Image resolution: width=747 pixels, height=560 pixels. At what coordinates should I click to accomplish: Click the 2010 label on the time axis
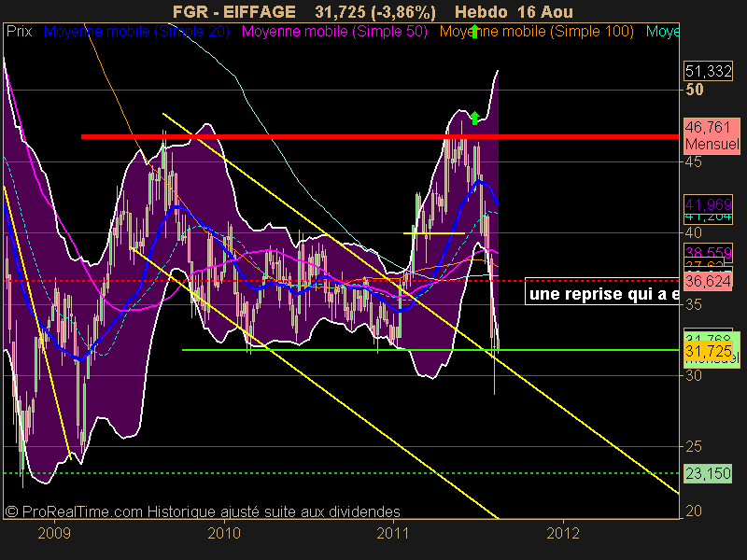[x=224, y=533]
